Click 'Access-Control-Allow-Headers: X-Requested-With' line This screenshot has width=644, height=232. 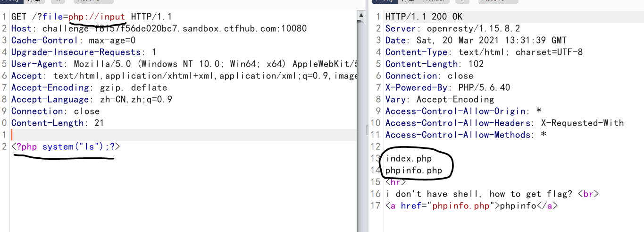(x=505, y=123)
